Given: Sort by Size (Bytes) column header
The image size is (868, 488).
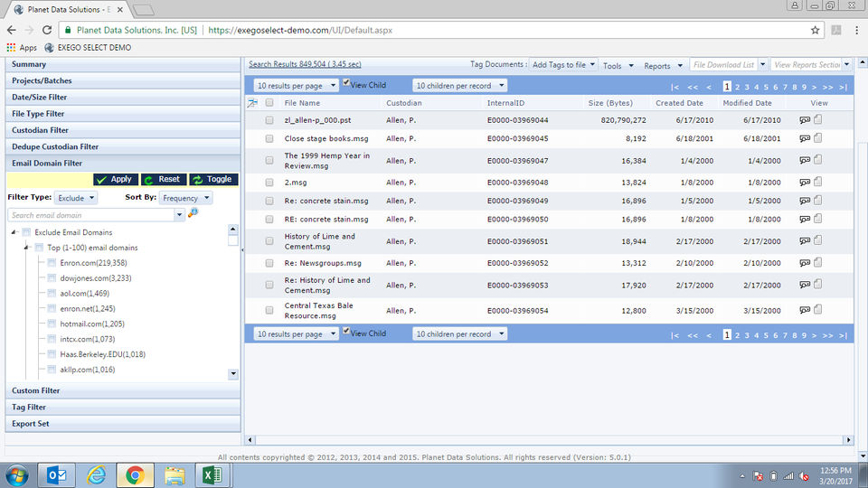Looking at the screenshot, I should [610, 103].
